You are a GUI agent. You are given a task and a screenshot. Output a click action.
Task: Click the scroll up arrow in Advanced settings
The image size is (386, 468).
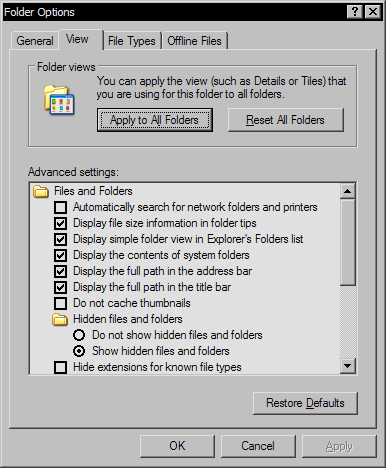pyautogui.click(x=348, y=191)
